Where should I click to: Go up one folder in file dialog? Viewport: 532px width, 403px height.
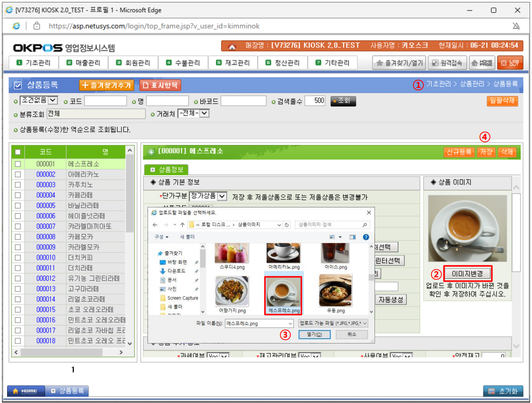click(182, 225)
